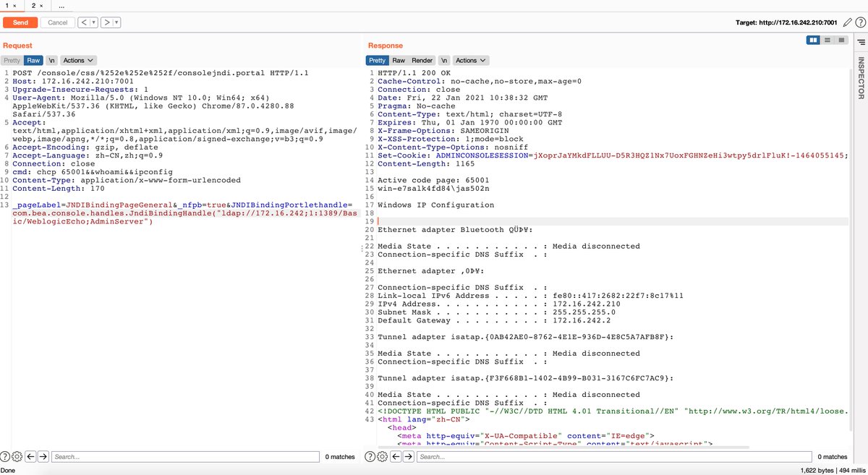Image resolution: width=868 pixels, height=475 pixels.
Task: Jump to previous match in Request search
Action: tap(30, 456)
